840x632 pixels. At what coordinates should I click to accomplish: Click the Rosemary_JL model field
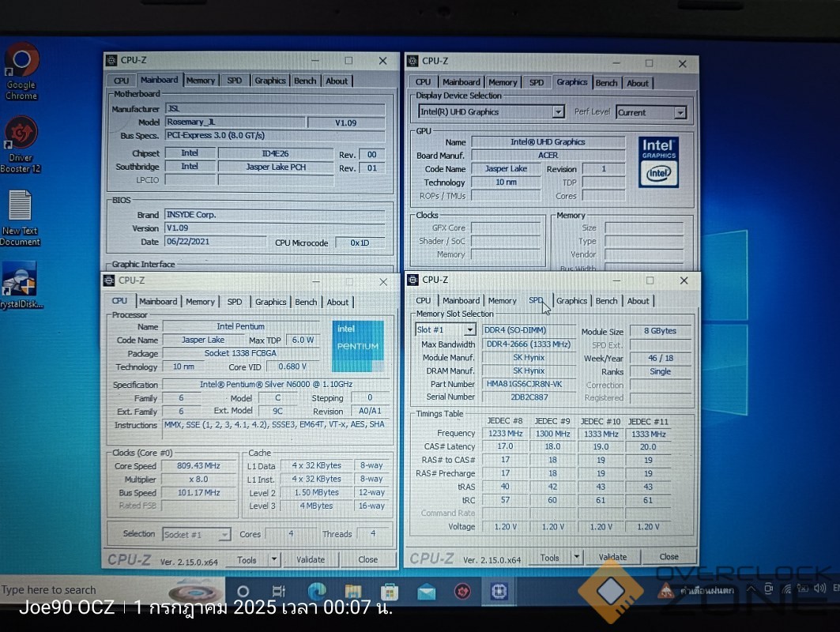click(x=235, y=122)
